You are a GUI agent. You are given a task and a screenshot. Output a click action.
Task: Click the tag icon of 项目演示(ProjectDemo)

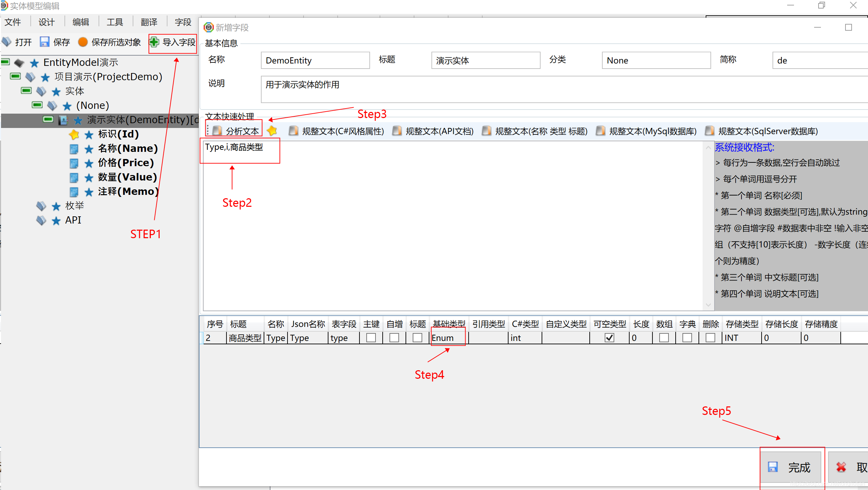[30, 77]
